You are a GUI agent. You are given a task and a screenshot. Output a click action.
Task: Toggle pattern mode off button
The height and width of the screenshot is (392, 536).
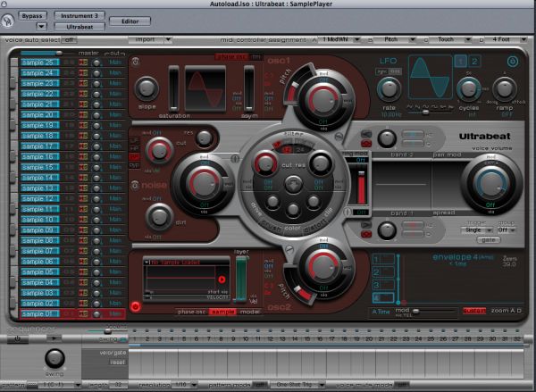tap(259, 385)
